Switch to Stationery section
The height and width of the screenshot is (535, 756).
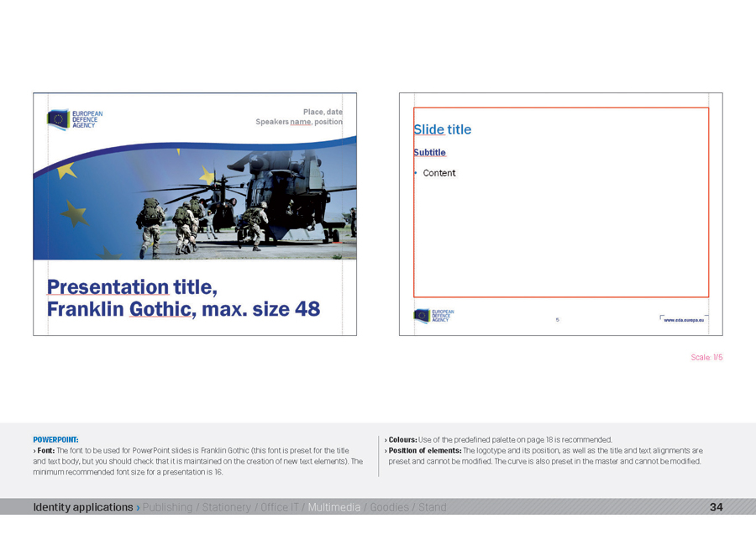pyautogui.click(x=226, y=507)
